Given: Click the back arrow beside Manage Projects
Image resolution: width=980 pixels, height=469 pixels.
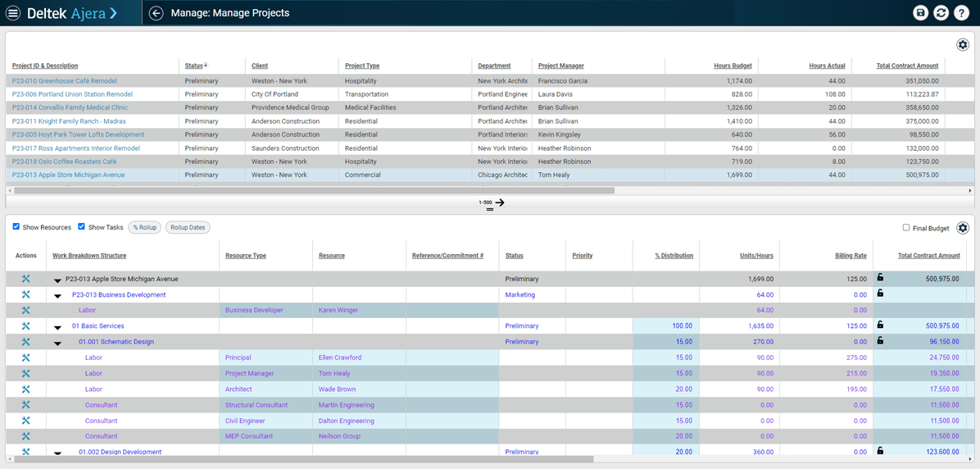Looking at the screenshot, I should (x=156, y=13).
